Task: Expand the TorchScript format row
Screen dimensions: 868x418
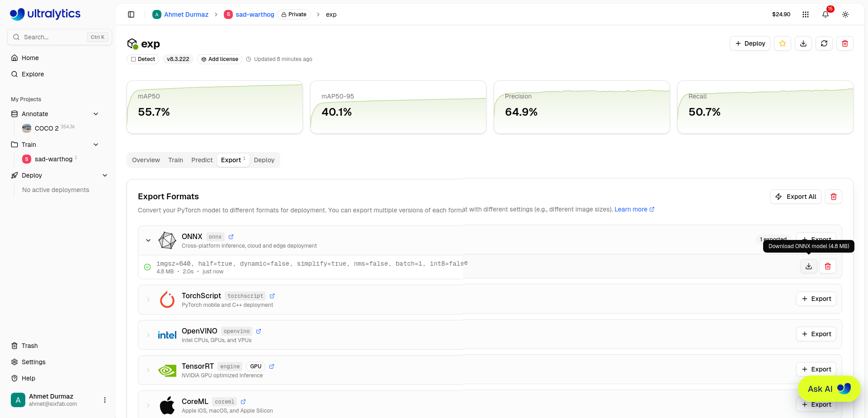Action: (x=148, y=300)
